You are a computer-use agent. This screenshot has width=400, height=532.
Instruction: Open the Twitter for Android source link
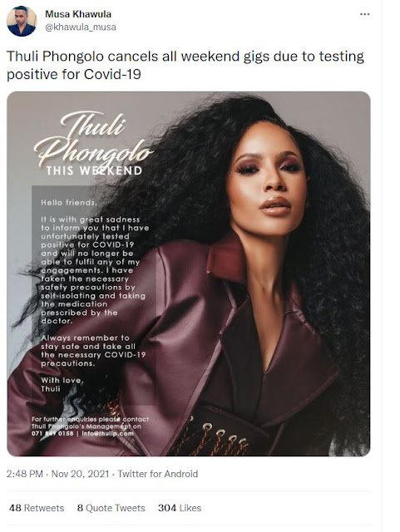tap(157, 474)
